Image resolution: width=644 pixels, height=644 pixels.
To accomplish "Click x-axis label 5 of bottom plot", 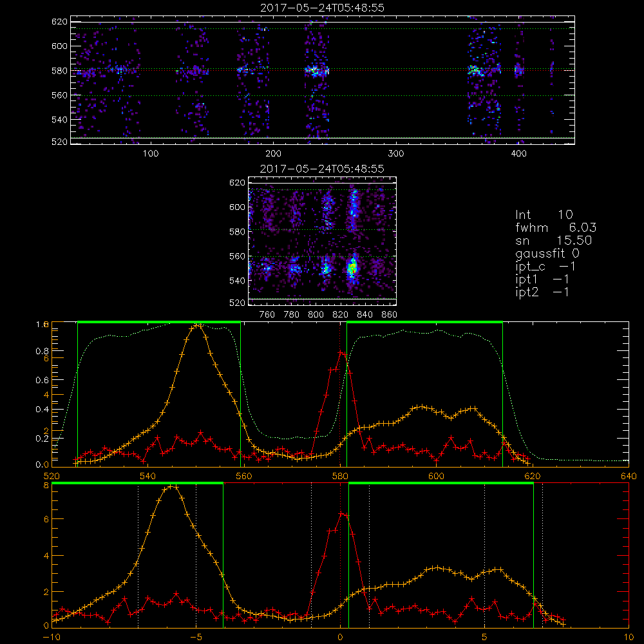I will point(485,637).
